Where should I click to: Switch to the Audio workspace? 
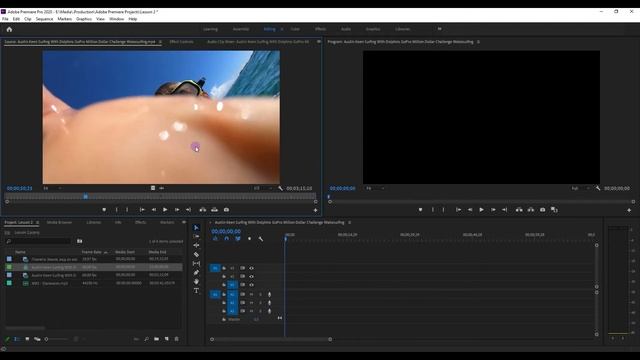click(x=346, y=29)
